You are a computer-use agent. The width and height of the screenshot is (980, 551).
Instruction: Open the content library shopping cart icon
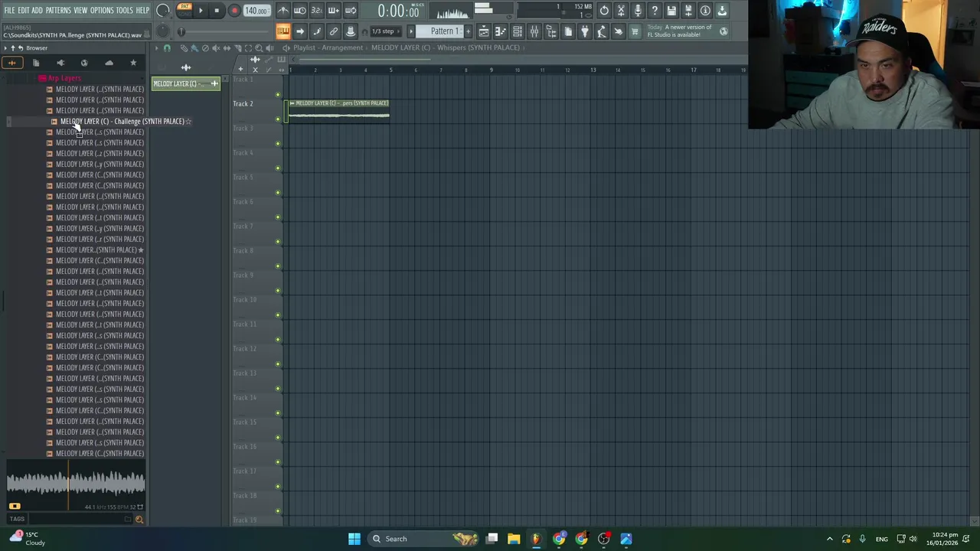[x=635, y=31]
